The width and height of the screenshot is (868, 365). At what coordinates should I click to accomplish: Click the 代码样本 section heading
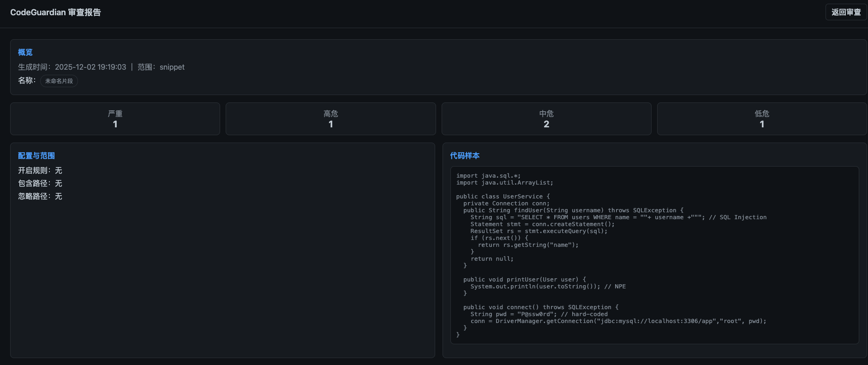pyautogui.click(x=465, y=156)
